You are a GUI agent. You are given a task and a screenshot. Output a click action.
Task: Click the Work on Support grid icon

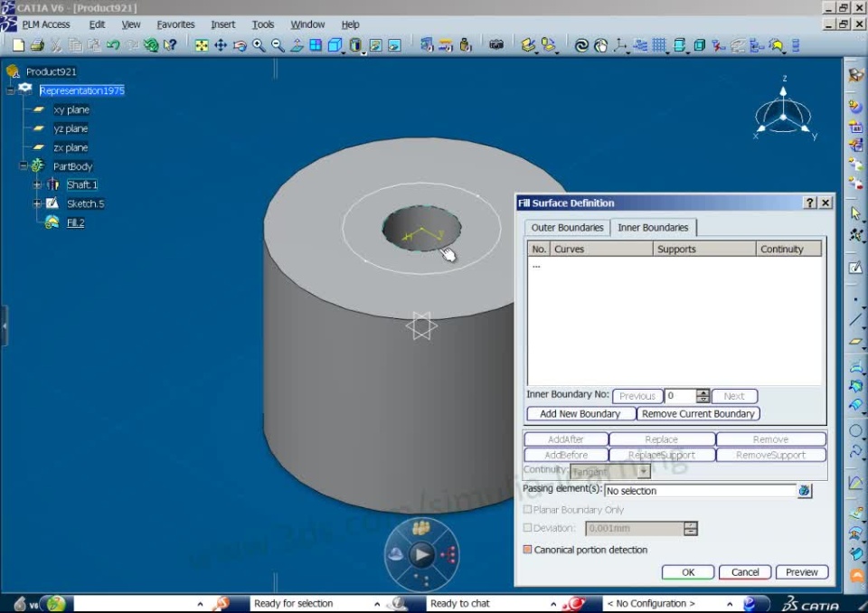[659, 45]
